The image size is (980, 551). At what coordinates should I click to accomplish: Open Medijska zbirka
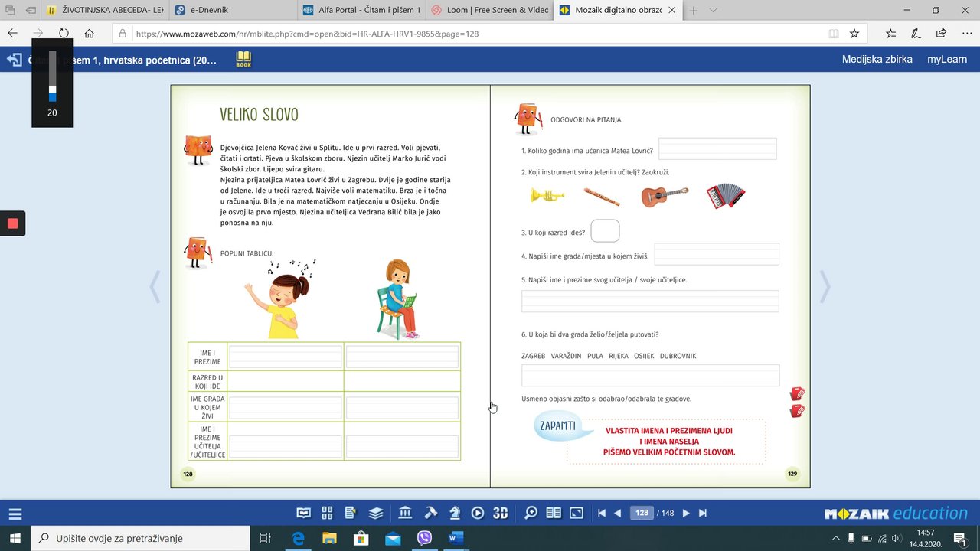(877, 59)
